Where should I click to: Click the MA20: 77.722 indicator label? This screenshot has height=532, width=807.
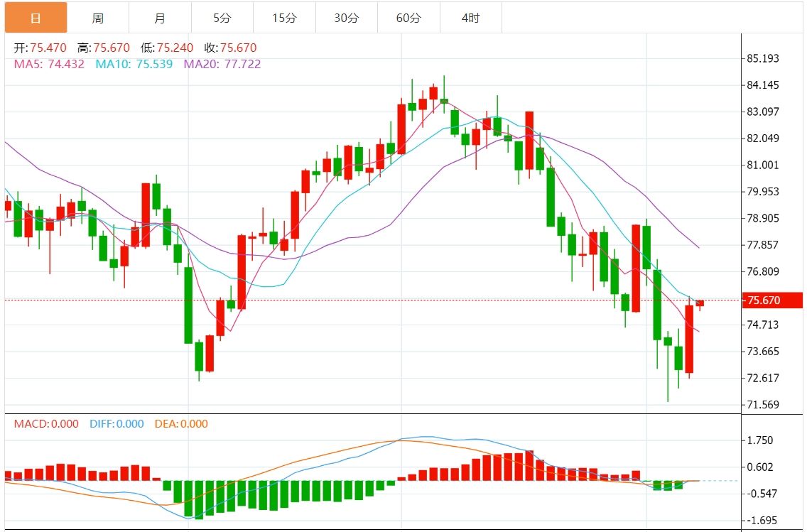coord(222,65)
